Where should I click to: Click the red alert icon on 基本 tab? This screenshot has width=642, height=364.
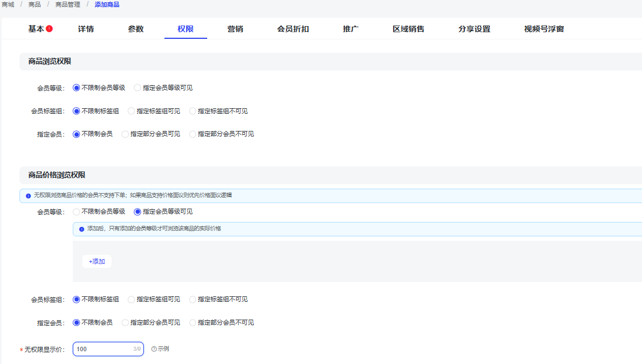(49, 29)
